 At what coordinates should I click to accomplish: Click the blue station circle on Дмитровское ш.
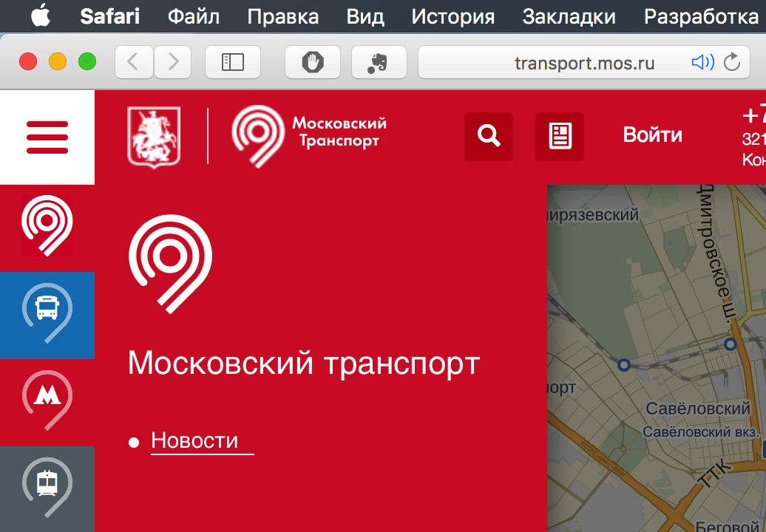tap(731, 344)
